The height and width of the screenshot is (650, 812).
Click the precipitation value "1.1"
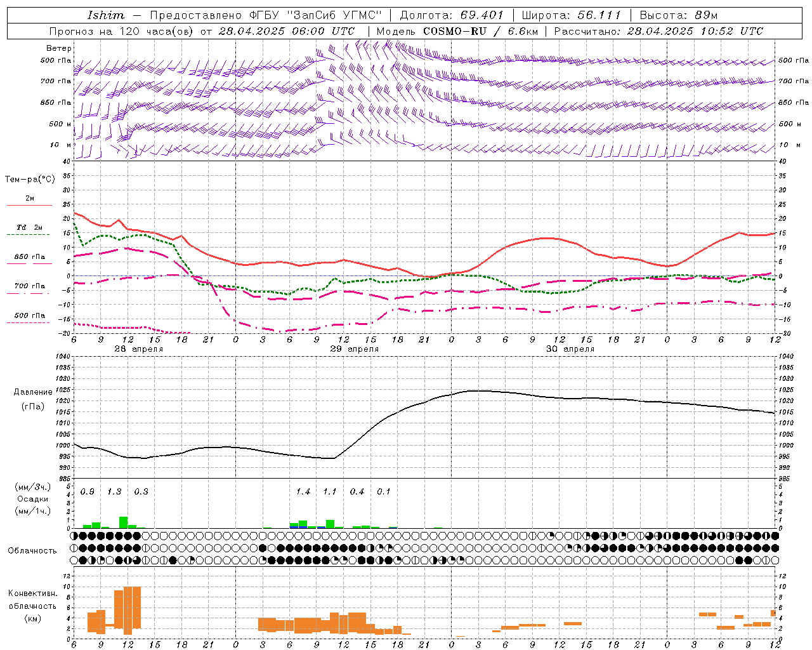pos(330,492)
